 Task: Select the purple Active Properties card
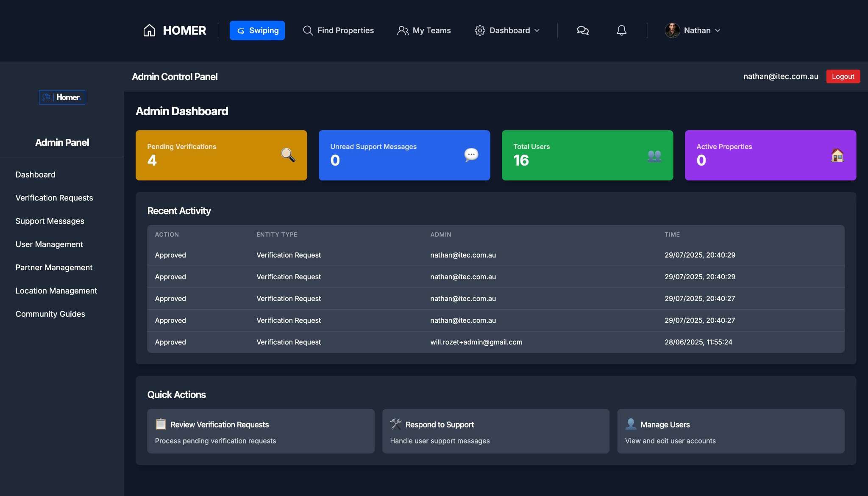point(770,155)
